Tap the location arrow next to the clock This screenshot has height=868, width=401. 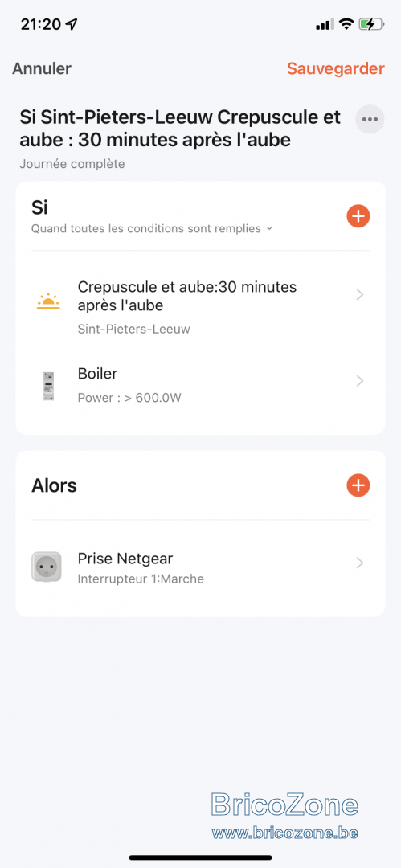[72, 24]
